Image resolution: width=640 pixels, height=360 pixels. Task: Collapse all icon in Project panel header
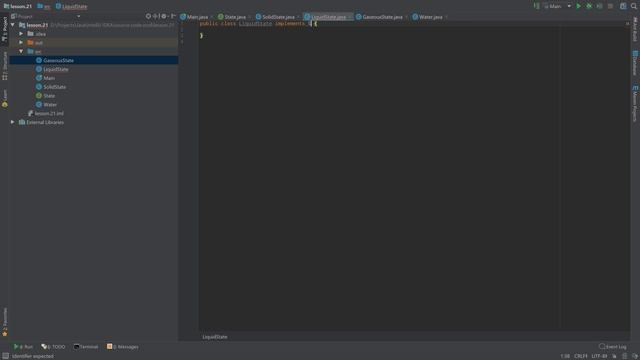click(x=156, y=16)
